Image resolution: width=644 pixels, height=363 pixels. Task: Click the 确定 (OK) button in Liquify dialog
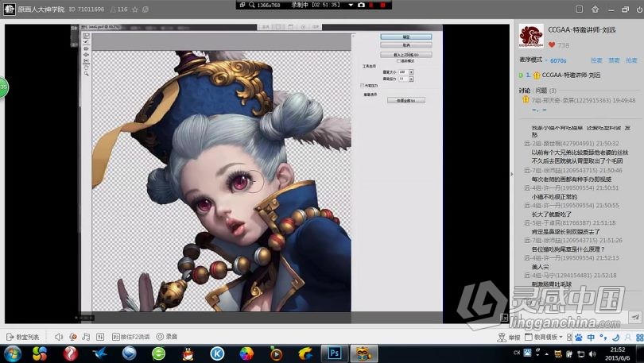coord(405,37)
